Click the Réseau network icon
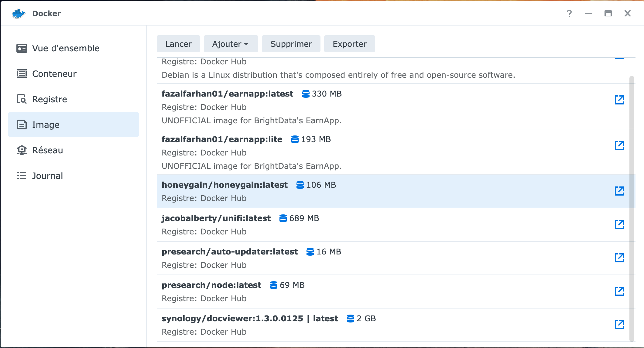644x348 pixels. 22,150
